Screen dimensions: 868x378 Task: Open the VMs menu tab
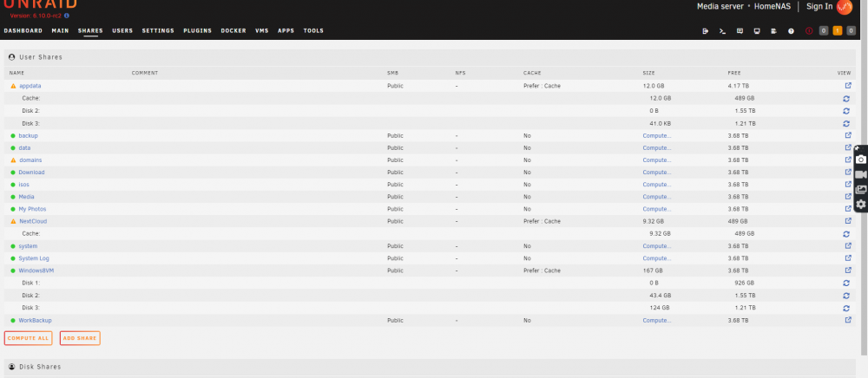coord(262,31)
